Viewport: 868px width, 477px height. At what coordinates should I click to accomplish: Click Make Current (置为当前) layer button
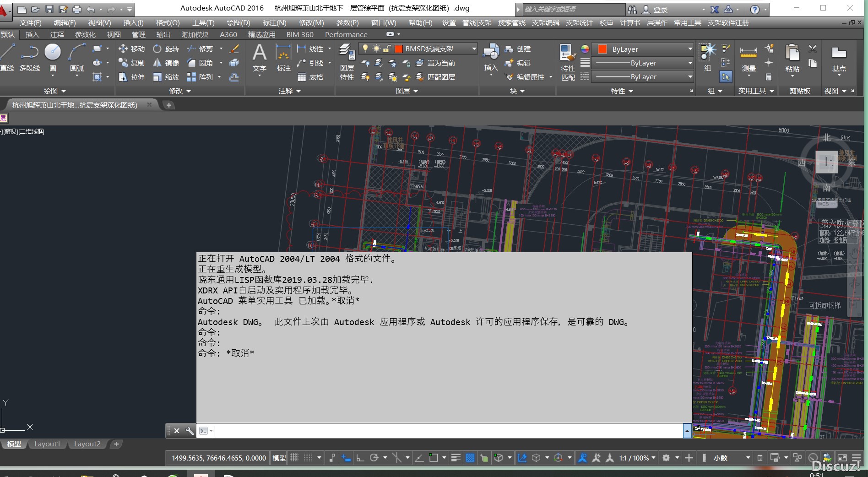coord(435,63)
